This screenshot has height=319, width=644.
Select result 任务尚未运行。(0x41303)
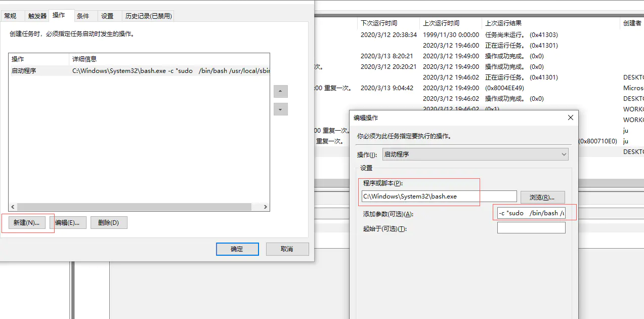point(522,35)
